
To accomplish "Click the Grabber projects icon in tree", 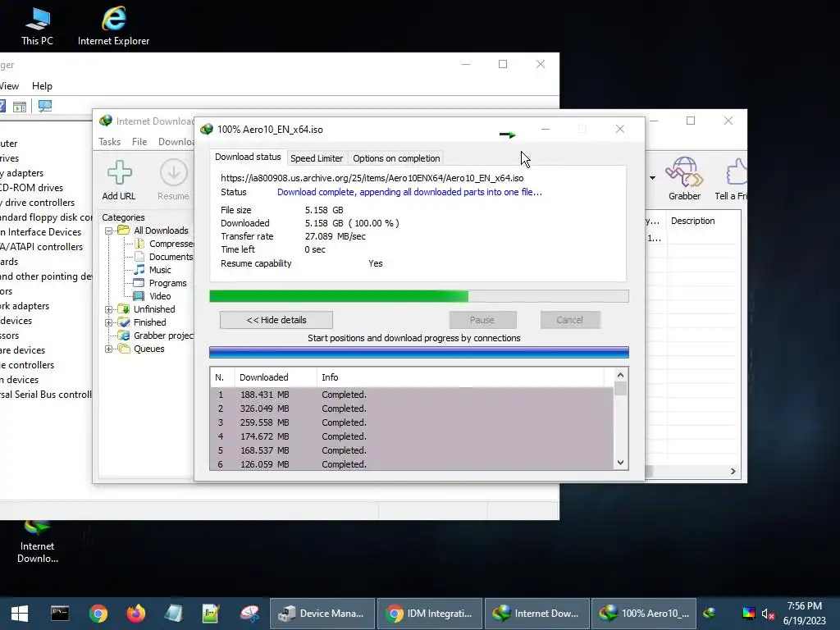I will [125, 336].
